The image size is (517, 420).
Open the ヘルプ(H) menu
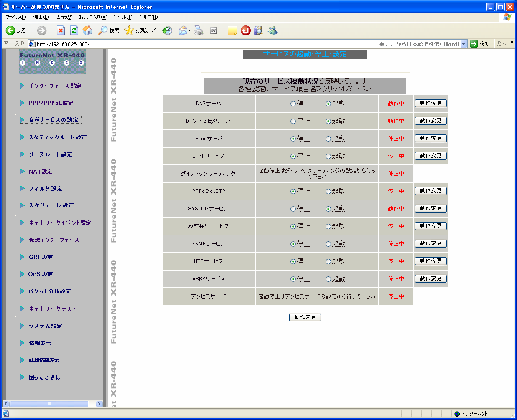click(x=148, y=17)
